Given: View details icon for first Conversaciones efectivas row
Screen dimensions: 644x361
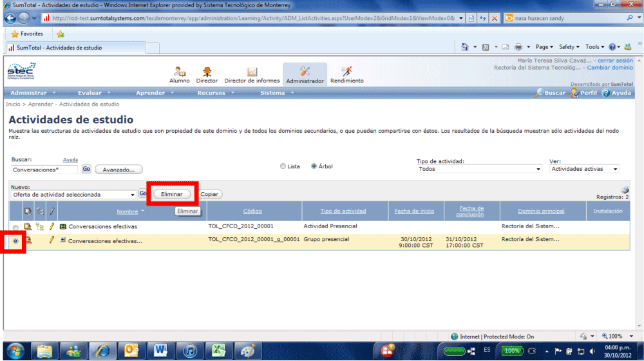Looking at the screenshot, I should click(x=28, y=226).
